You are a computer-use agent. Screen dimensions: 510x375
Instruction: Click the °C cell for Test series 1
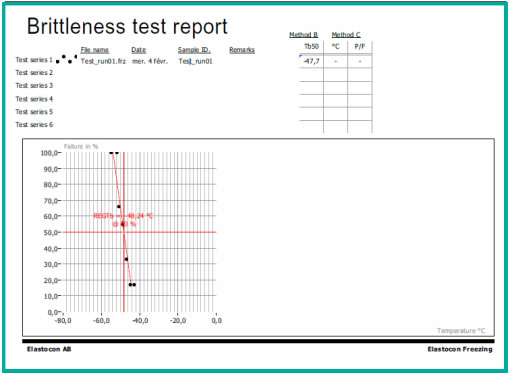[x=336, y=61]
